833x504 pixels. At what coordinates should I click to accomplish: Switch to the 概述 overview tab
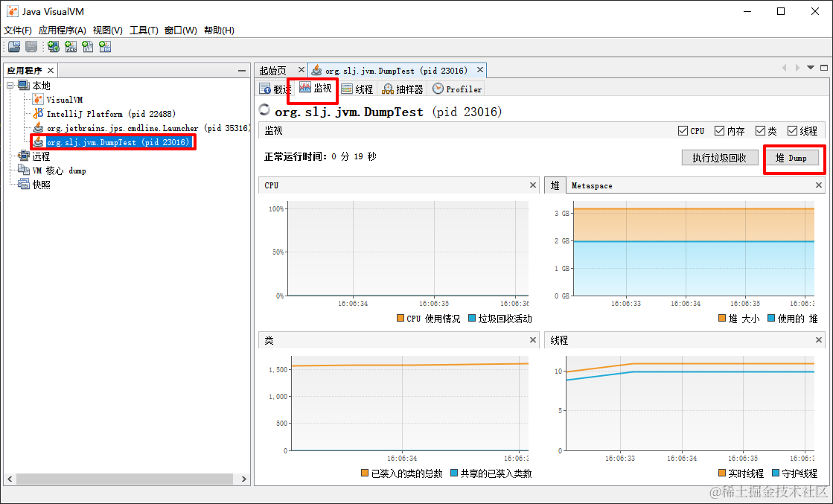[275, 89]
